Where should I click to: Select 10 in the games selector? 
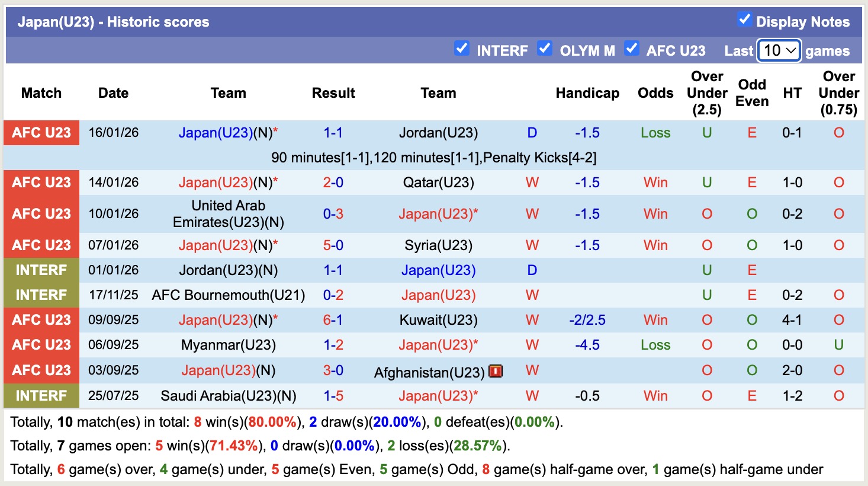[778, 51]
